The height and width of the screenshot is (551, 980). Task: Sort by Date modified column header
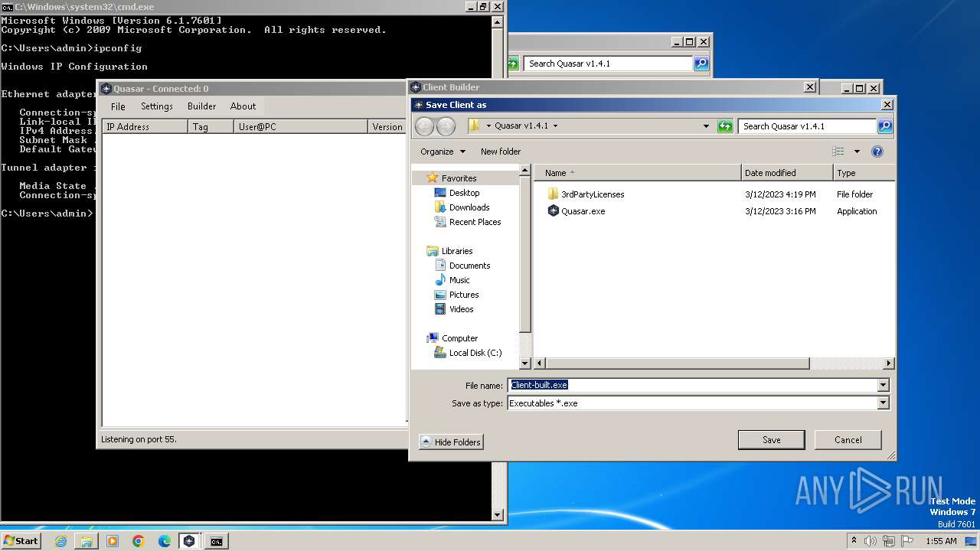tap(787, 173)
